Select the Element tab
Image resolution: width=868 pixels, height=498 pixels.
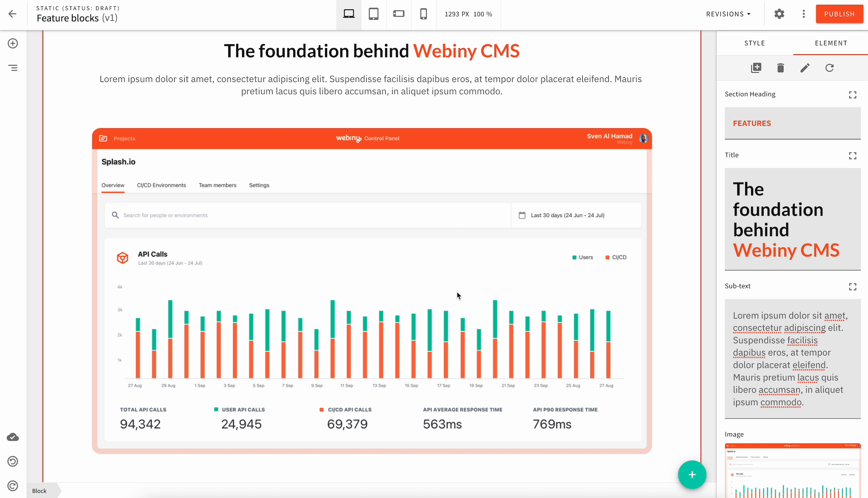[831, 43]
